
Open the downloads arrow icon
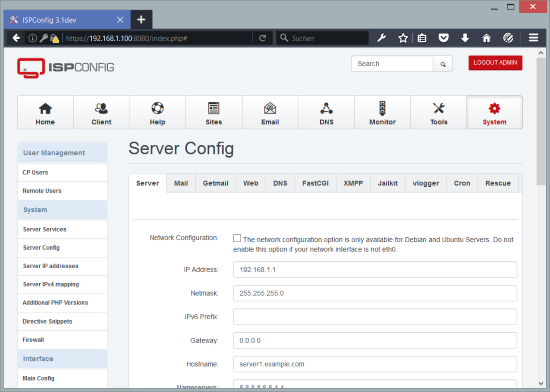point(465,38)
